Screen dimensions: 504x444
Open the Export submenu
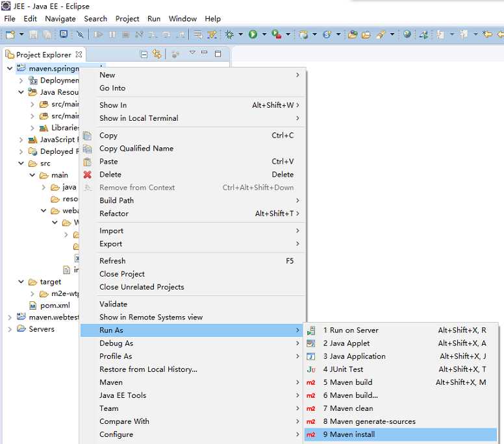click(193, 244)
